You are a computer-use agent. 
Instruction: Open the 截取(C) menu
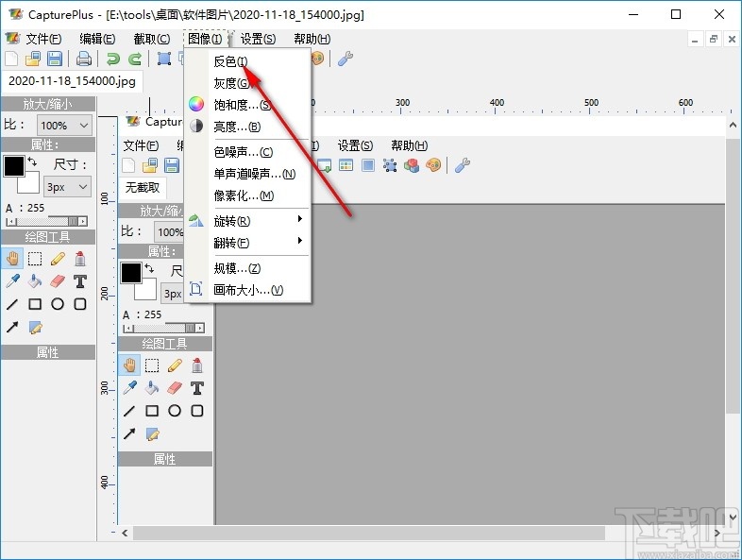[152, 39]
